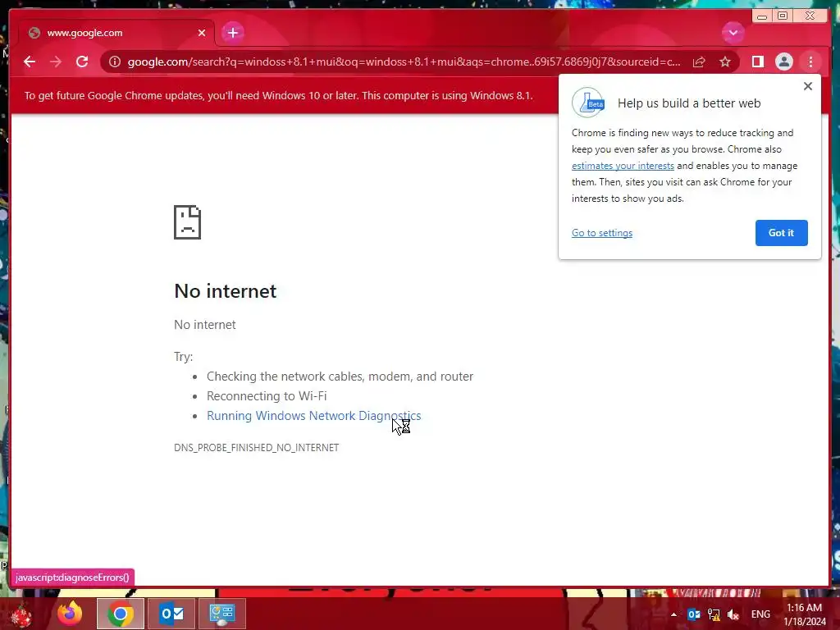
Task: Click the grayed forward arrow in the toolbar
Action: pyautogui.click(x=56, y=62)
